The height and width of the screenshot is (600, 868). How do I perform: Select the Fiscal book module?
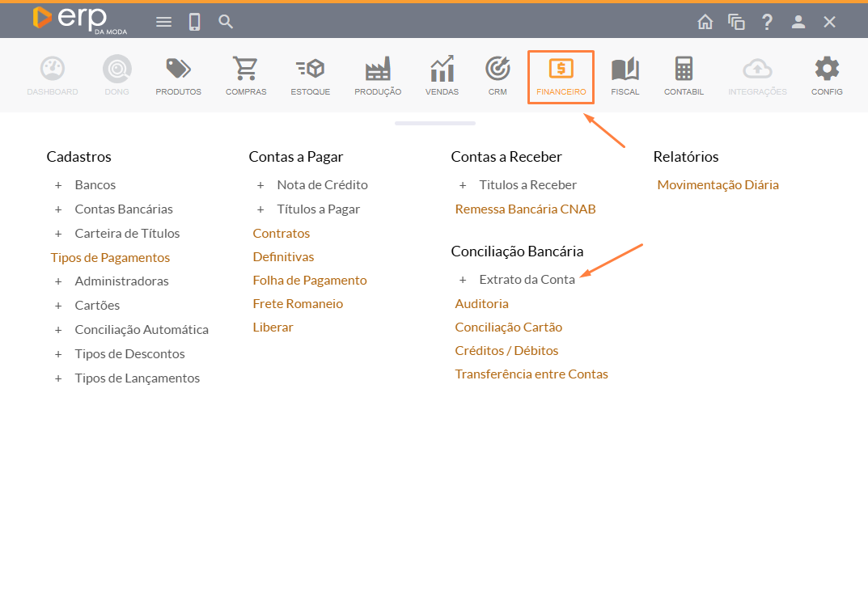[625, 77]
